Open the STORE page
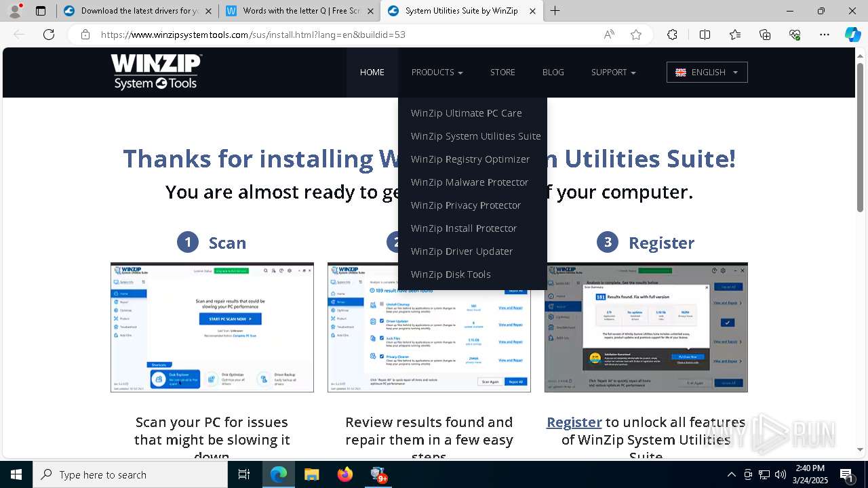 (x=502, y=73)
